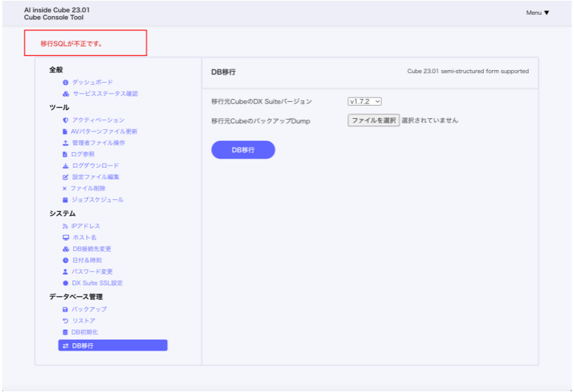Expand the Menu dropdown at top right
The width and height of the screenshot is (574, 392).
537,13
